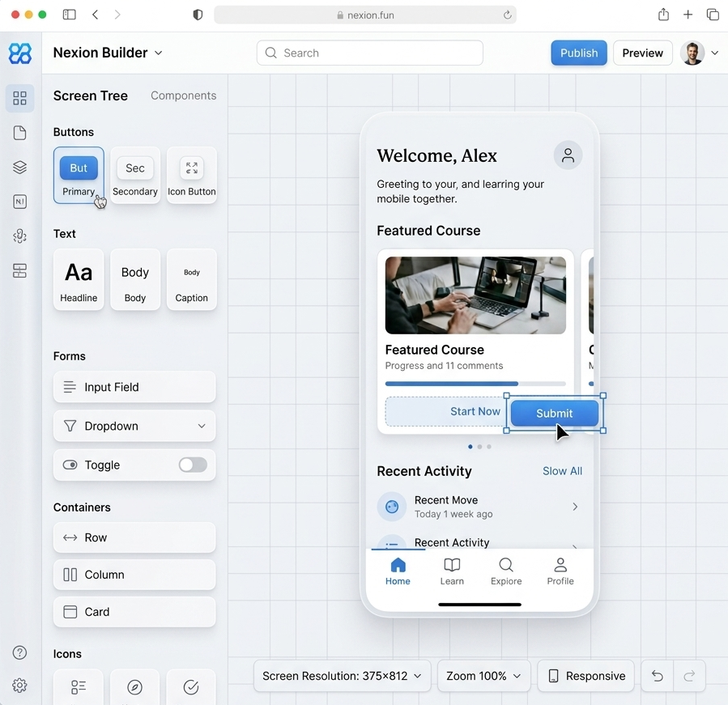Click the first carousel pagination dot
Image resolution: width=728 pixels, height=705 pixels.
tap(470, 447)
